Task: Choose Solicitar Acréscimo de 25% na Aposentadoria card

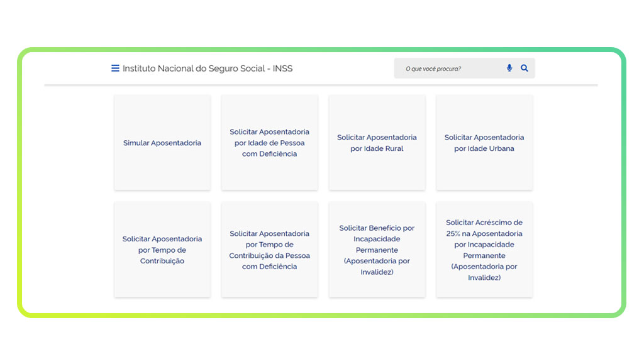Action: click(x=484, y=250)
